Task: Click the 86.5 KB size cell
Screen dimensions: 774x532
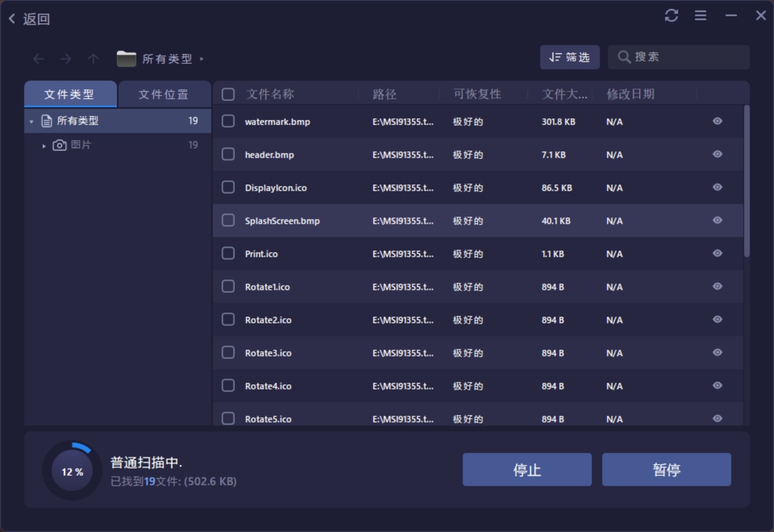Action: [x=557, y=188]
